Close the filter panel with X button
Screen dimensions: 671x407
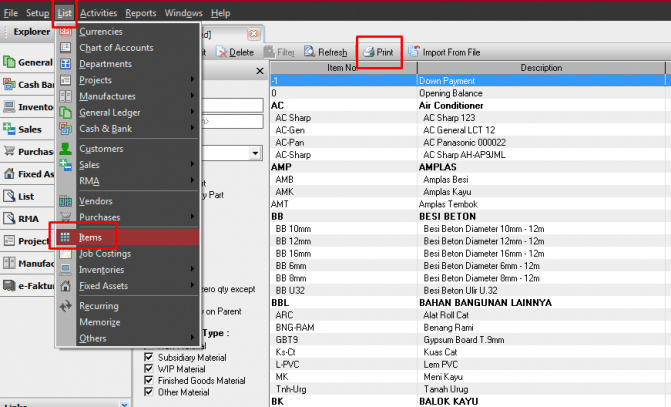pos(260,72)
